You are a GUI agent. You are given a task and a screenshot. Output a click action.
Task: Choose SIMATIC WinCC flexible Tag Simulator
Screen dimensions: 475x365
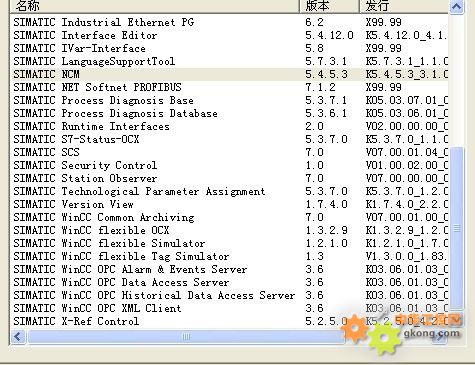point(229,256)
